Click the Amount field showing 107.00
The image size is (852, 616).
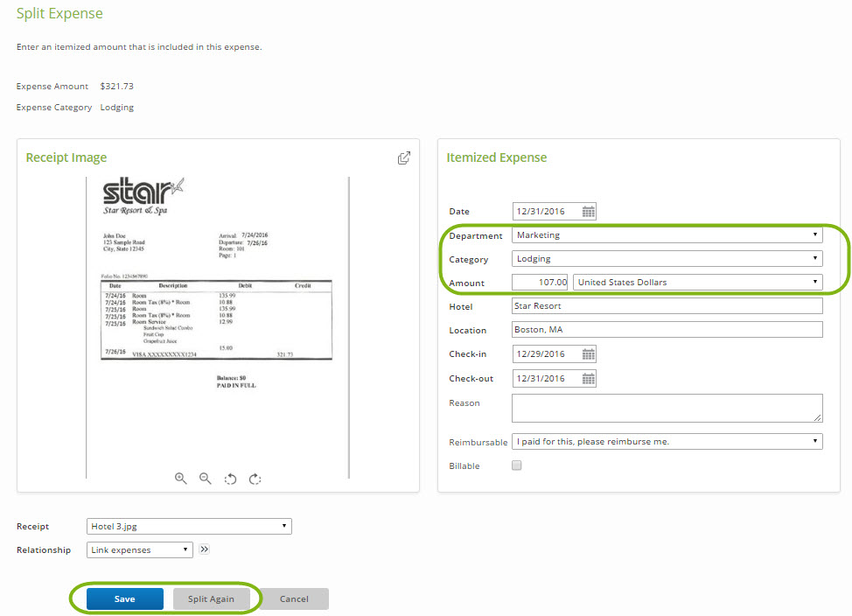click(540, 282)
